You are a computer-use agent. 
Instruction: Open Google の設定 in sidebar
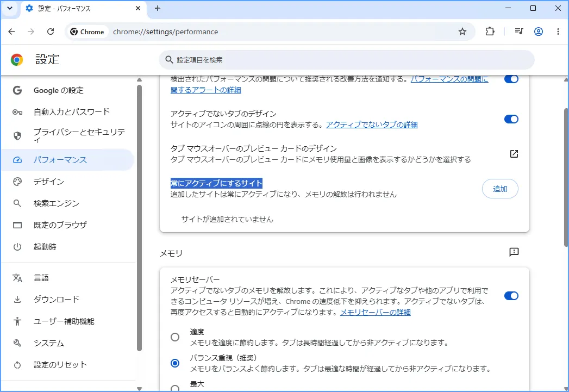coord(68,90)
